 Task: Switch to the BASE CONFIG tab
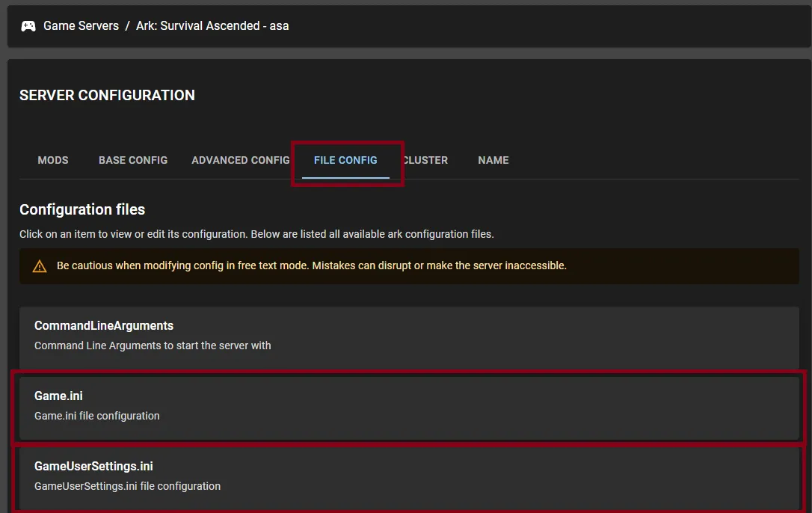pyautogui.click(x=133, y=160)
